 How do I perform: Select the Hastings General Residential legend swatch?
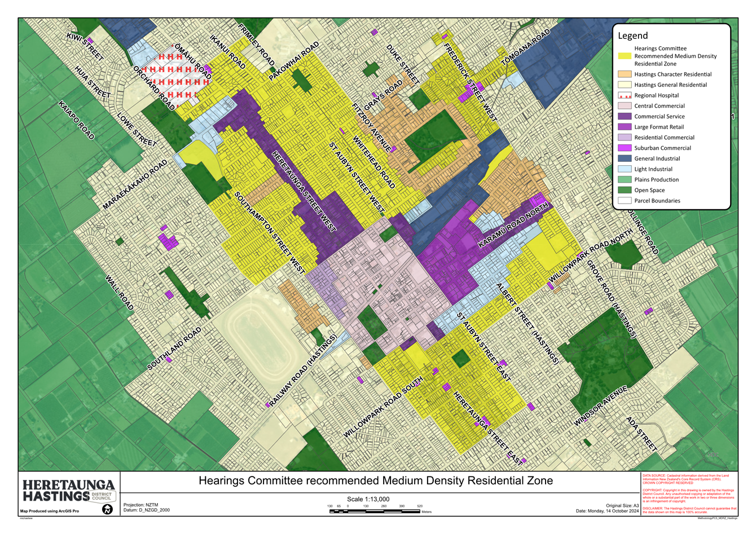coord(624,85)
